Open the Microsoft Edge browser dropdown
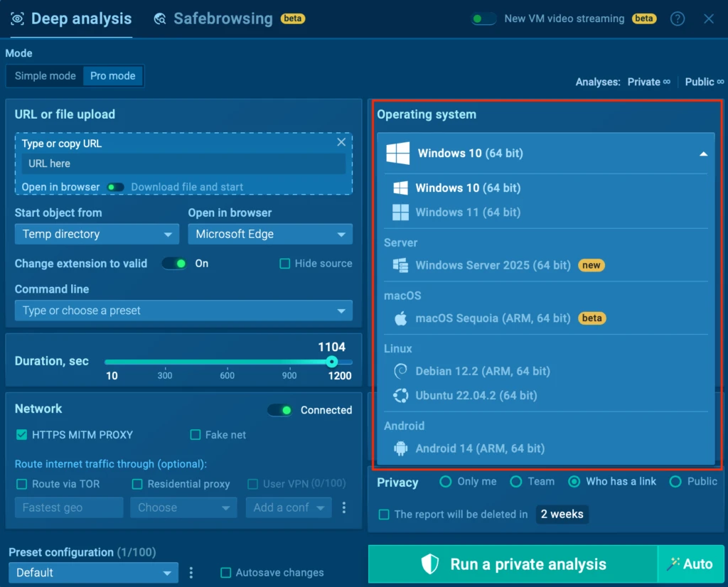Image resolution: width=728 pixels, height=587 pixels. 270,234
